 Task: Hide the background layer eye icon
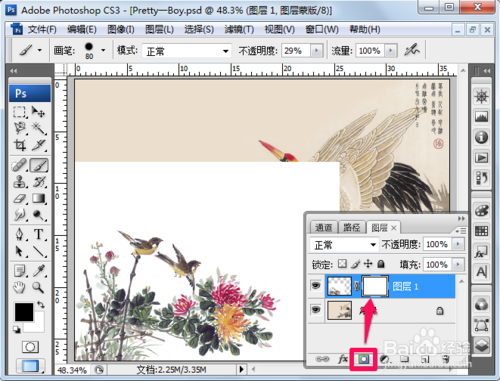coord(316,310)
